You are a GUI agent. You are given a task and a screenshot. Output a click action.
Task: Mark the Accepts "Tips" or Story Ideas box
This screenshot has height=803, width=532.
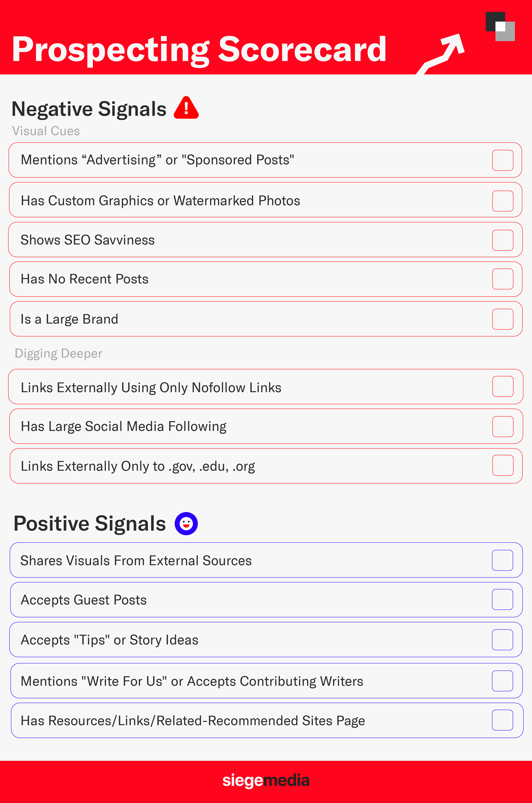[x=502, y=640]
